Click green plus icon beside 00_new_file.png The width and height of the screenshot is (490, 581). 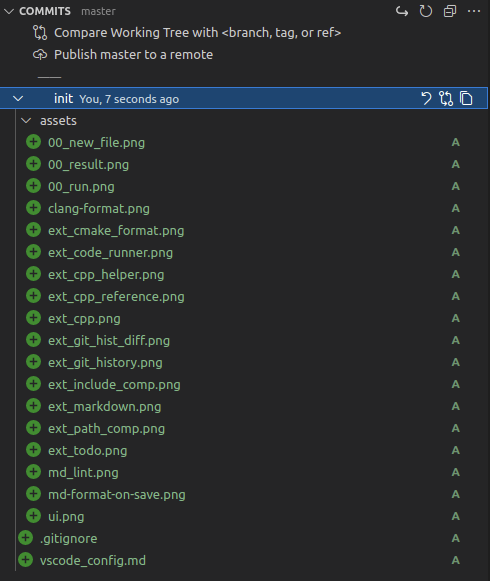(33, 142)
